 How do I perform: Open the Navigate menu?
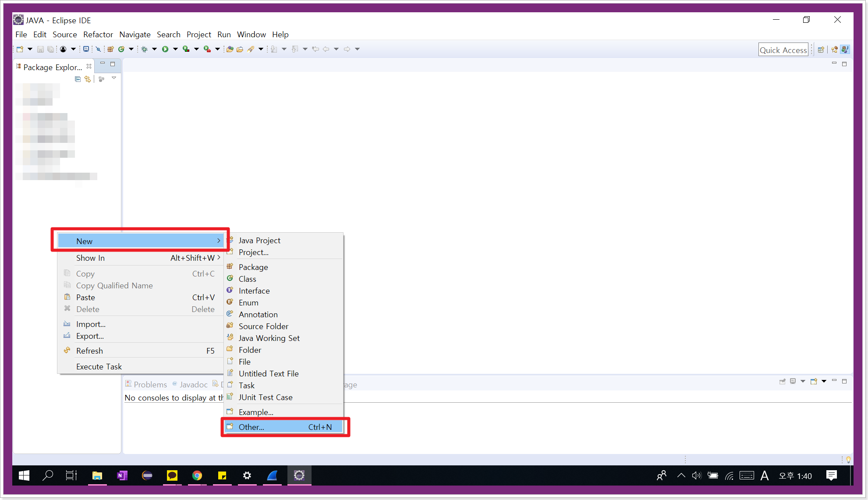[x=135, y=35]
